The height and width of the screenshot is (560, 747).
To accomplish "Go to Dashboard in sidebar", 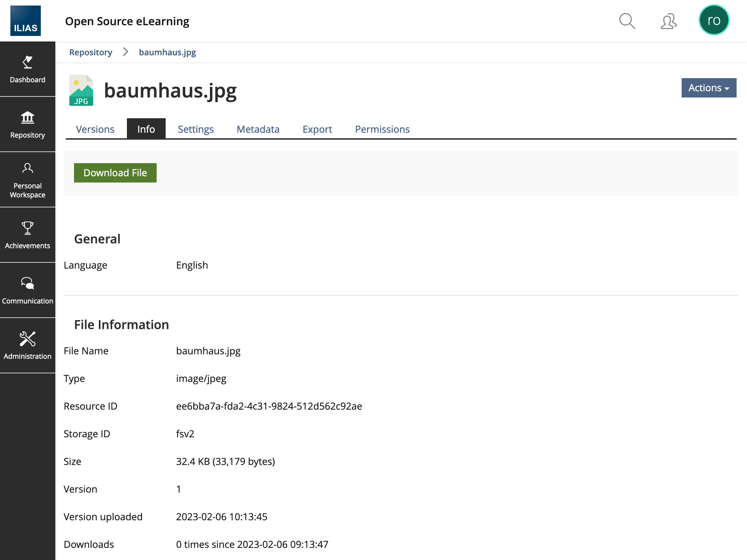I will [28, 69].
